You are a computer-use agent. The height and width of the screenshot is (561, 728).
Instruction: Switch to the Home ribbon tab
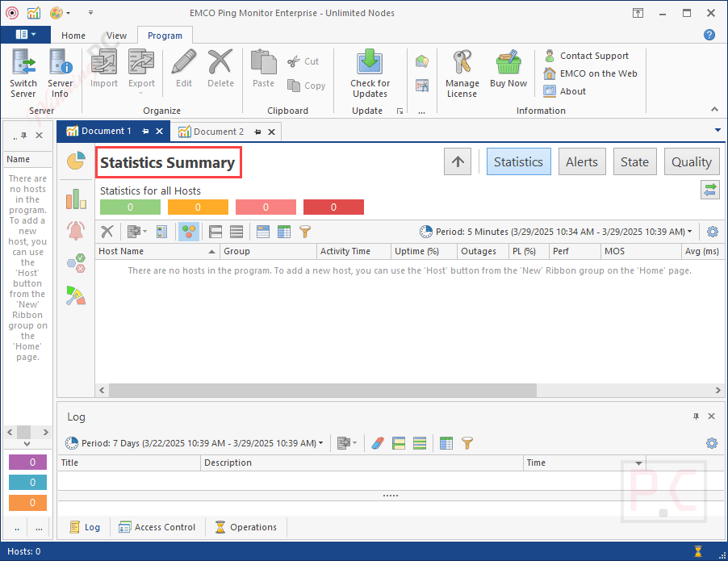tap(73, 36)
